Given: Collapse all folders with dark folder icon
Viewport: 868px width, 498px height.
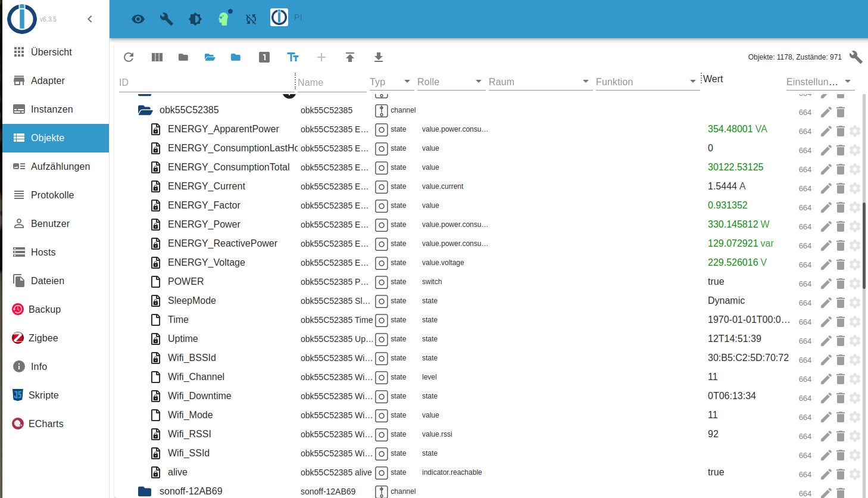Looking at the screenshot, I should click(x=183, y=57).
